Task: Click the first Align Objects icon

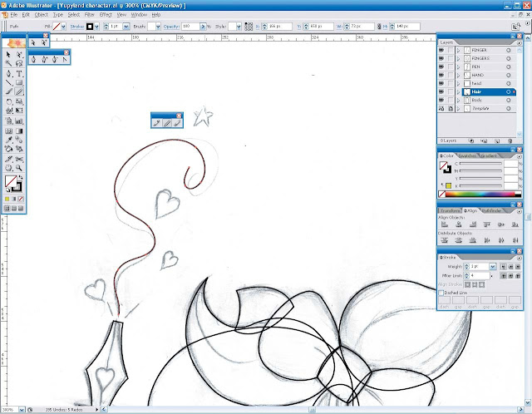Action: coord(444,224)
